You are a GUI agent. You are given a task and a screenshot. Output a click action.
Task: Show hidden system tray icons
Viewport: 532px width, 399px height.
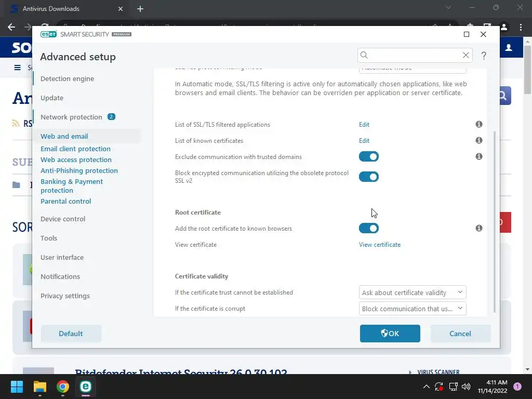[x=427, y=387]
